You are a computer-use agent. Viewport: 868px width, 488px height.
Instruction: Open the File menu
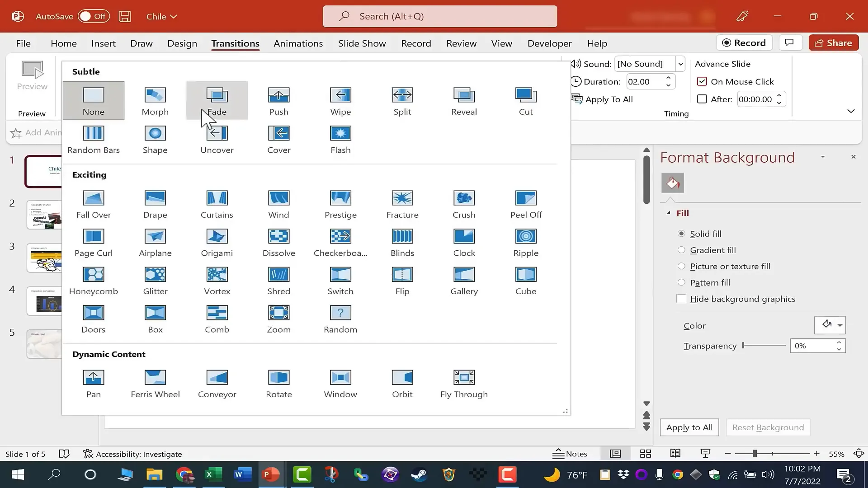click(x=24, y=43)
